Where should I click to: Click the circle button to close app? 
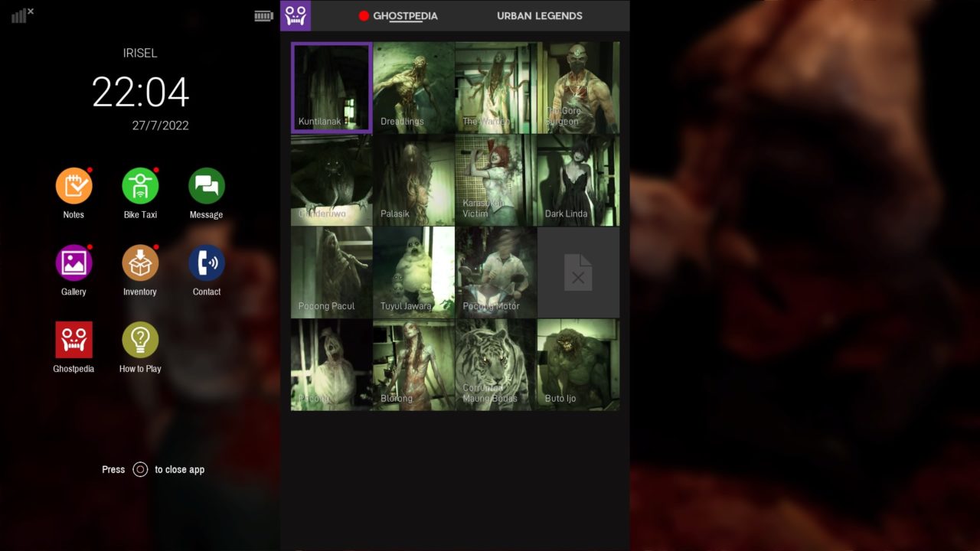coord(140,470)
